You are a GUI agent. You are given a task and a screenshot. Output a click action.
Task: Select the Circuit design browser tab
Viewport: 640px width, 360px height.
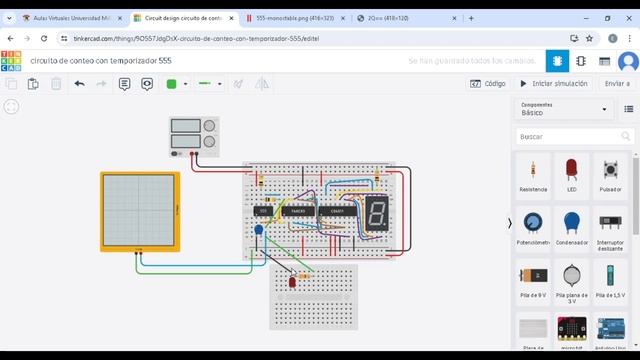tap(183, 18)
